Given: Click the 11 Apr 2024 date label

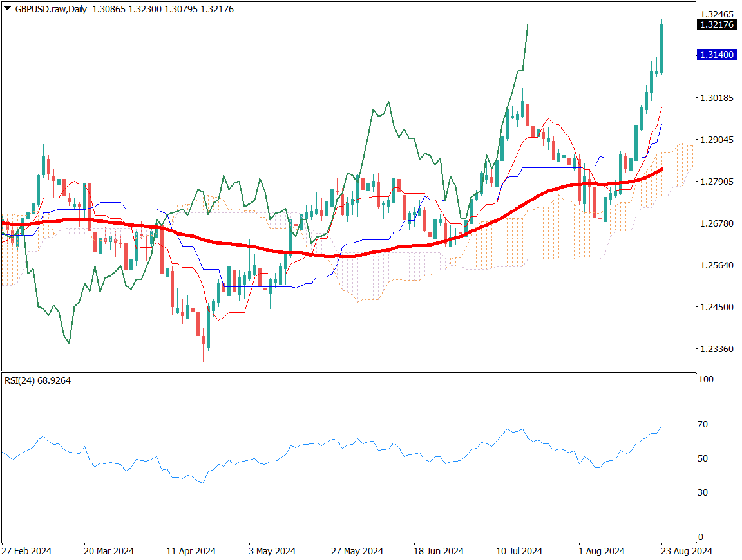Looking at the screenshot, I should [191, 551].
